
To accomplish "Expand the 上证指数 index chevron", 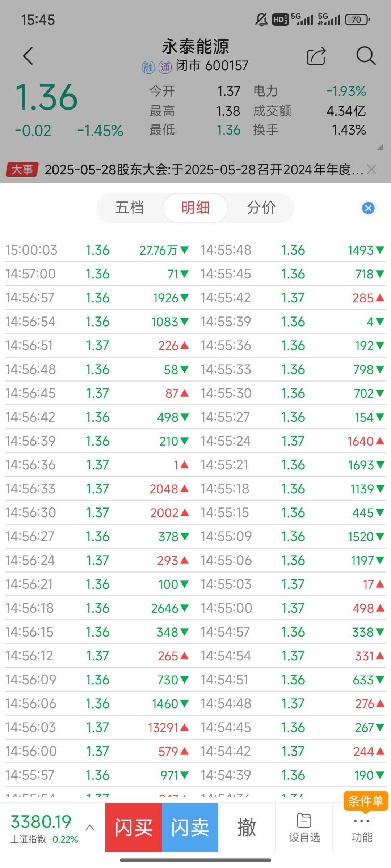I will (x=90, y=828).
